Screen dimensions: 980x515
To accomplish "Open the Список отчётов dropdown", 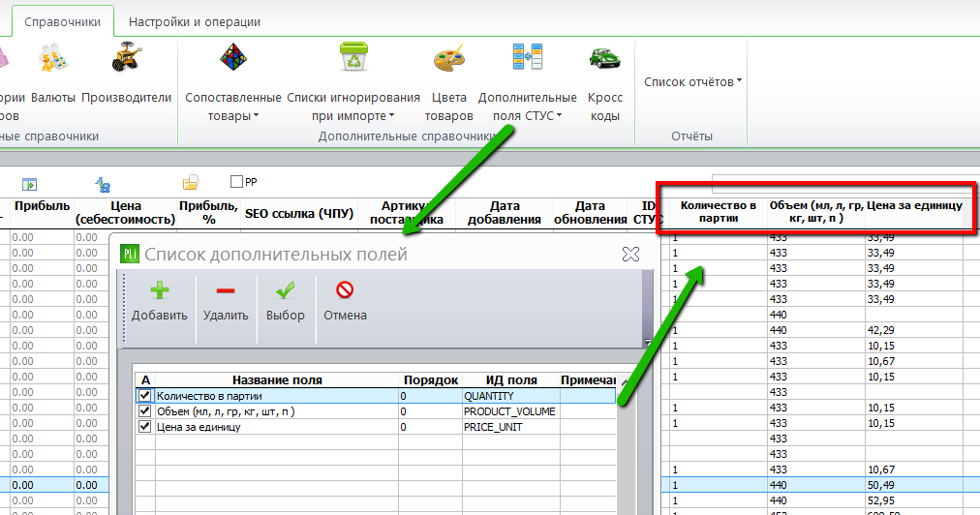I will pos(693,82).
